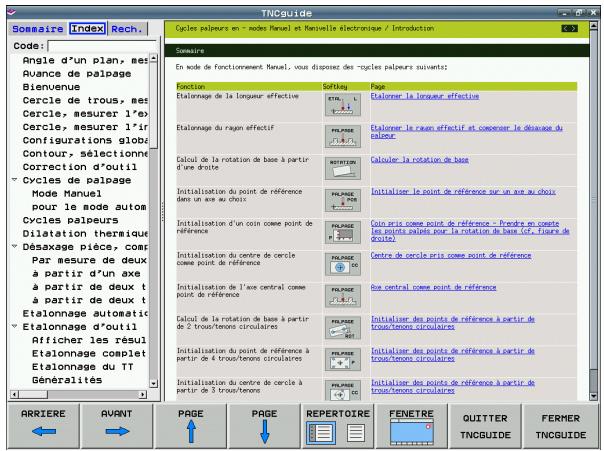The image size is (604, 451).
Task: Click the effective radius calibration softkey icon
Action: point(342,136)
